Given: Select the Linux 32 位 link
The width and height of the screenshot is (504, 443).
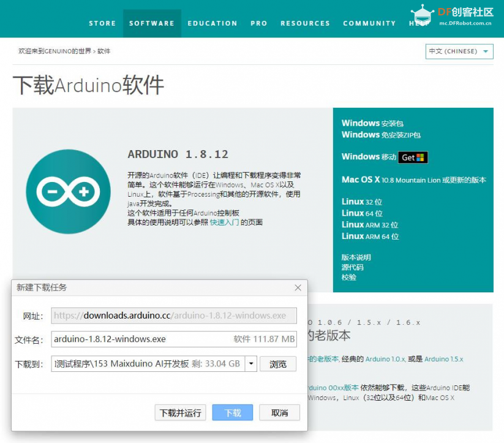Looking at the screenshot, I should click(x=362, y=202).
